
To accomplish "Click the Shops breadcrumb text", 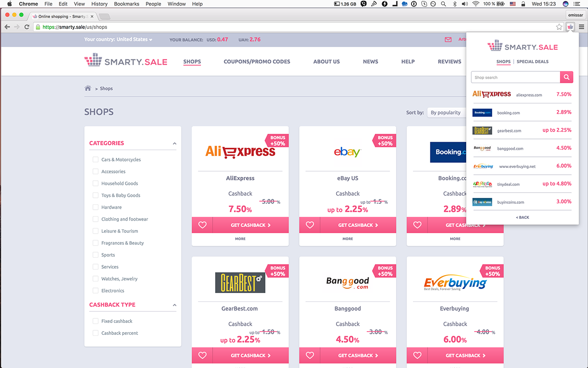I will click(106, 88).
